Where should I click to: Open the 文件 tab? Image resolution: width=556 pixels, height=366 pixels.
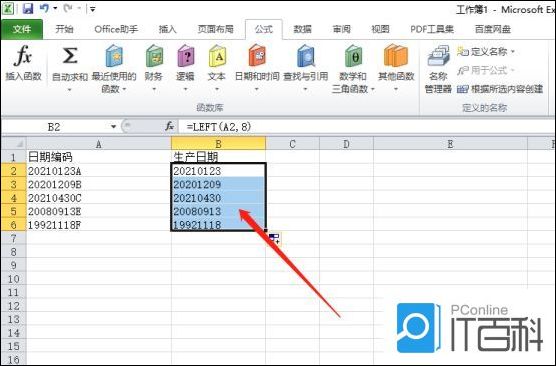point(22,29)
